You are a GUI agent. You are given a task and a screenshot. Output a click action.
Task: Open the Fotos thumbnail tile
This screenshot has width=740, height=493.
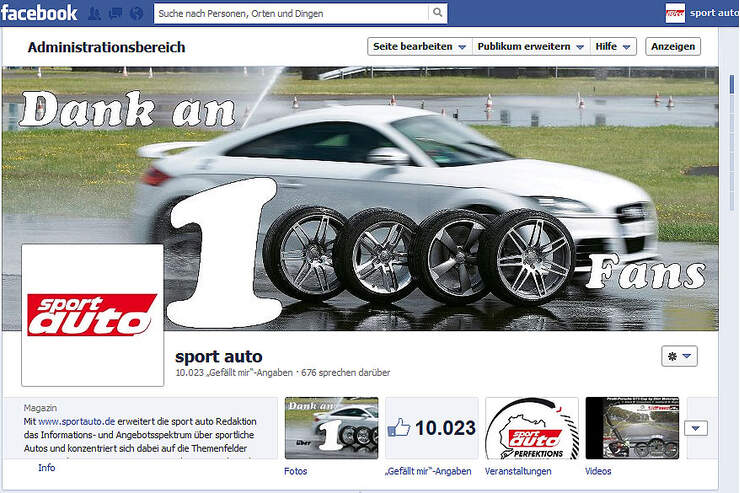pyautogui.click(x=331, y=428)
